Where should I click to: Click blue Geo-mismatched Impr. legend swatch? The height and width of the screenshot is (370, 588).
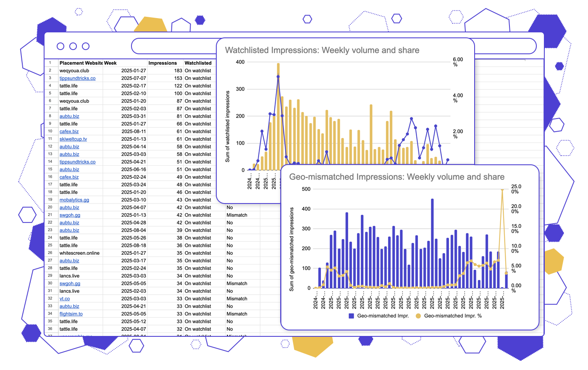tap(352, 316)
